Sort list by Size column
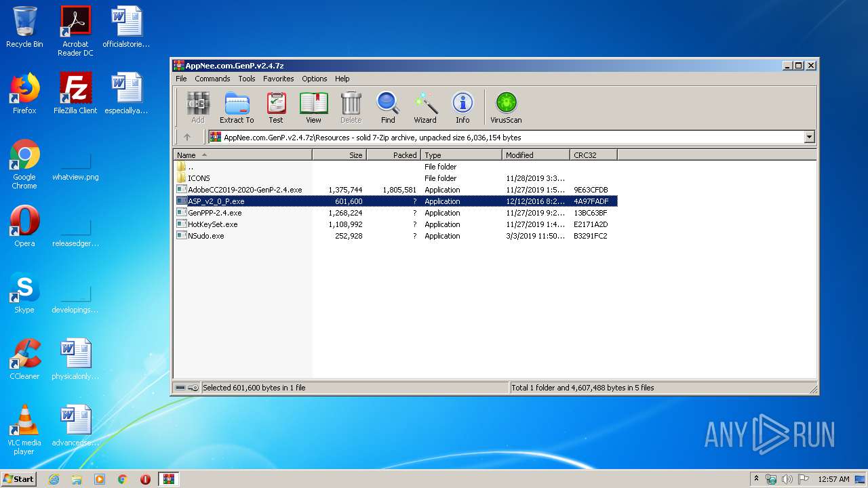Screen dimensions: 868x488 coord(339,155)
